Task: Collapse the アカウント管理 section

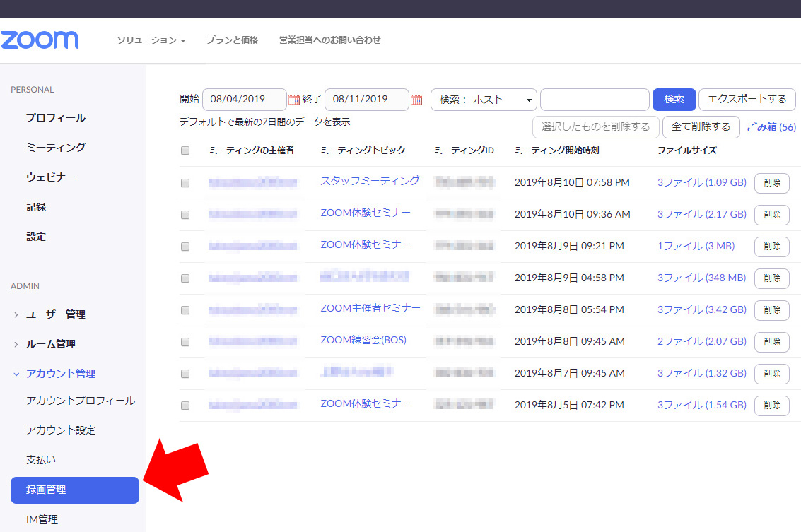Action: point(60,374)
